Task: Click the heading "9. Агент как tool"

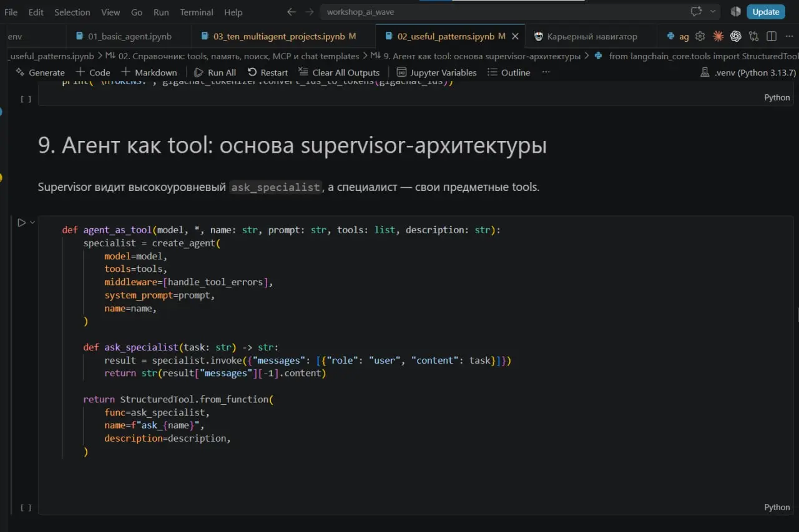Action: [x=293, y=145]
